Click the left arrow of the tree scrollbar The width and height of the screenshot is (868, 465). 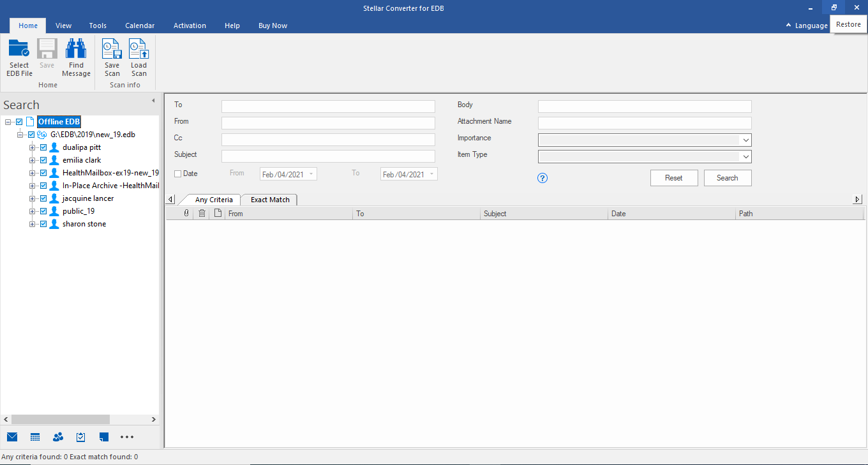6,419
